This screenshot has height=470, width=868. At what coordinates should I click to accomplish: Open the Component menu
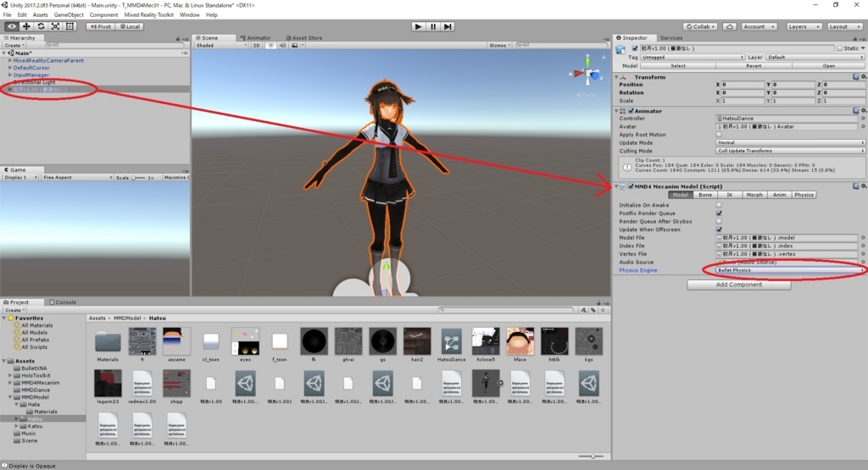(103, 15)
